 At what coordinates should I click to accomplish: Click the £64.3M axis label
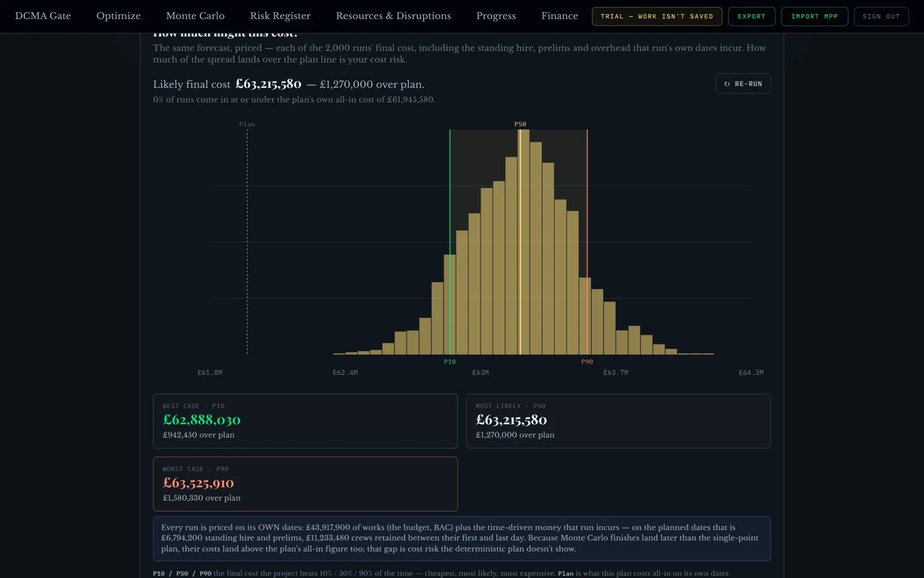click(x=751, y=373)
